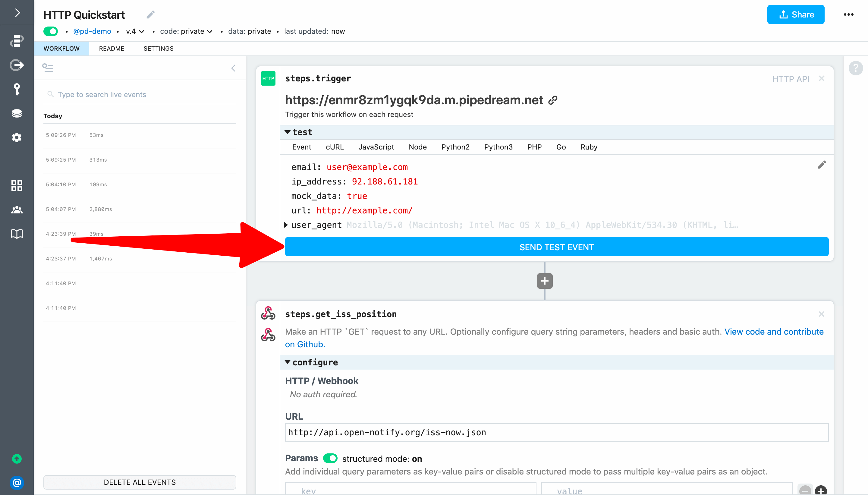Open the key icon in sidebar
The width and height of the screenshot is (868, 495).
[x=17, y=90]
